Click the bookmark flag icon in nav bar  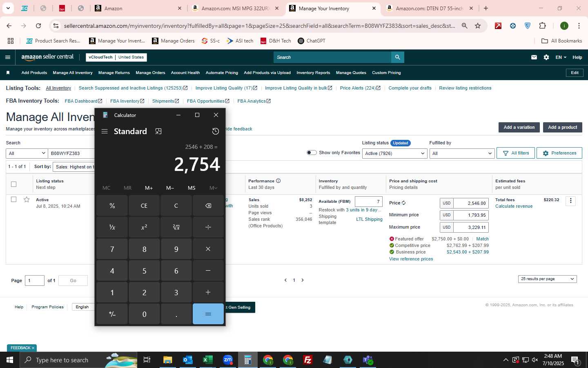tap(8, 73)
